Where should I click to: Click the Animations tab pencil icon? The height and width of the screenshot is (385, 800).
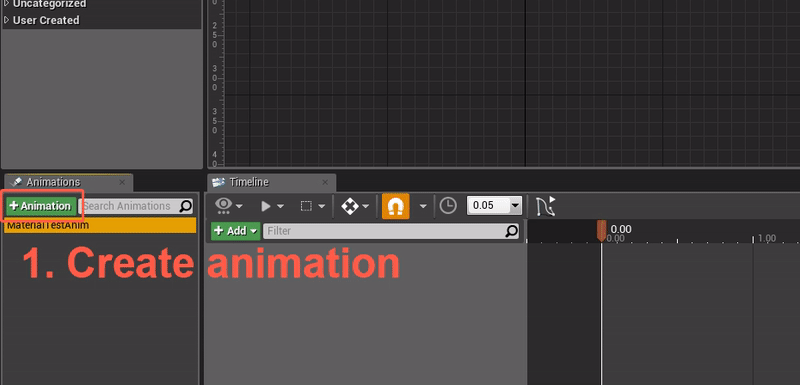16,182
